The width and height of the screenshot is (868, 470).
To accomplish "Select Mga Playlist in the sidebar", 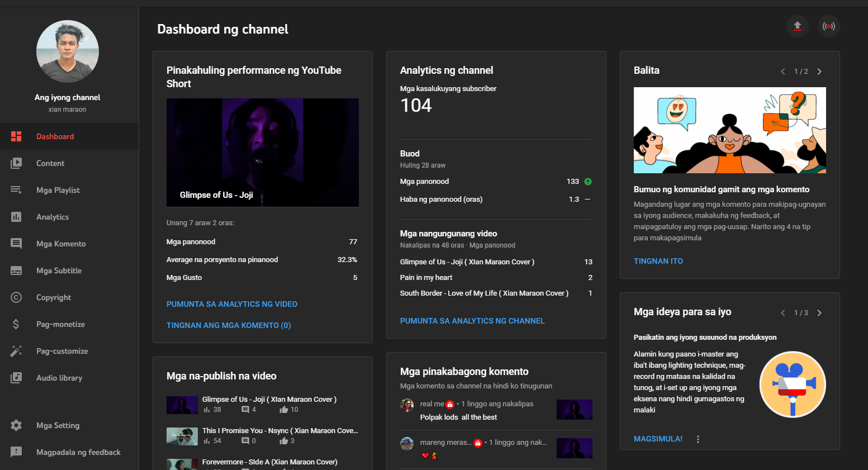I will pos(58,190).
